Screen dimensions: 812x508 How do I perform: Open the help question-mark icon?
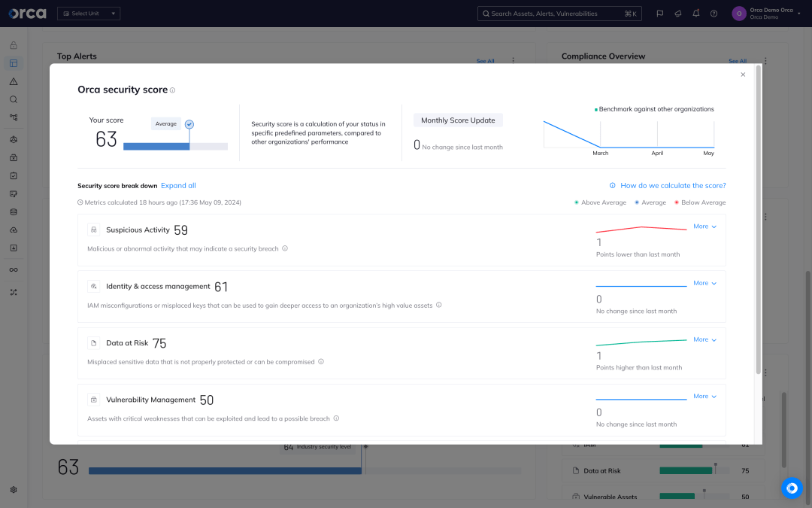714,14
